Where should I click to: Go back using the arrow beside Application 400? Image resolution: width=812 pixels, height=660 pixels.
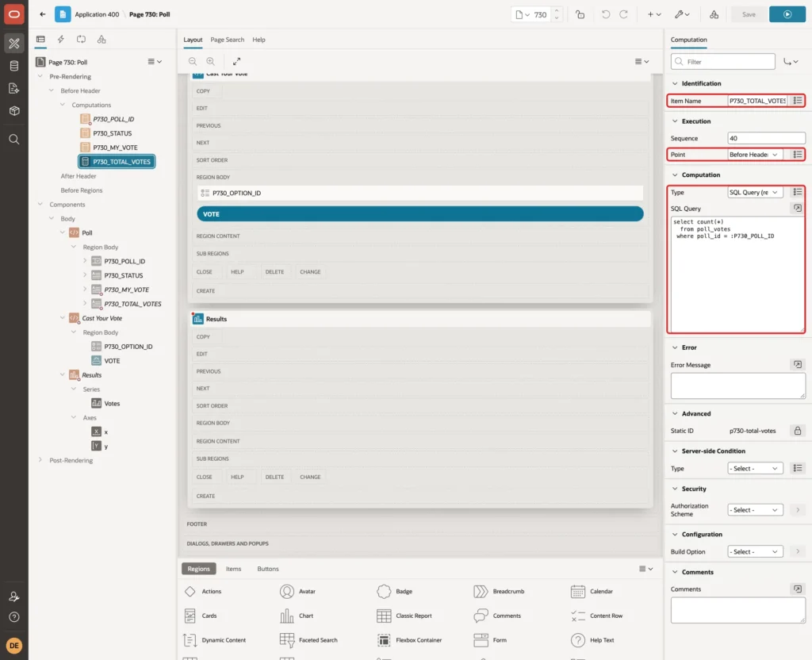pyautogui.click(x=43, y=14)
